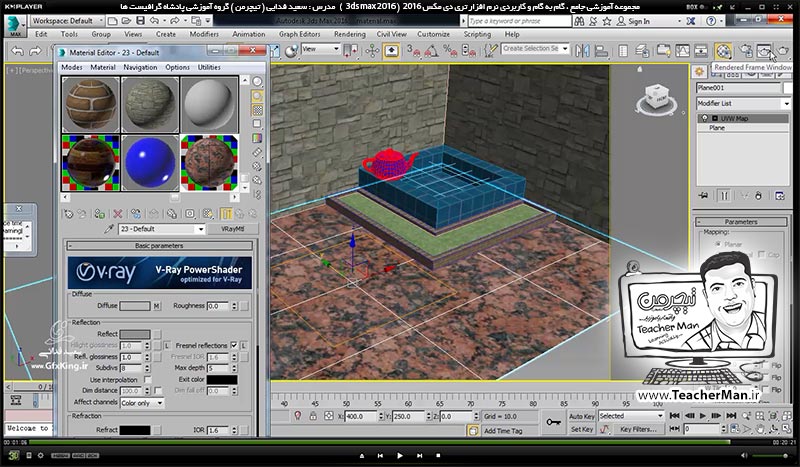Click New Scene icon in quick access toolbar
800x467 pixels.
coord(113,21)
